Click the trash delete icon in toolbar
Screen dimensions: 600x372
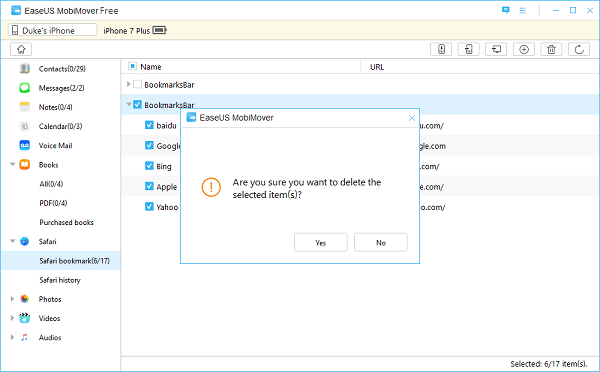551,49
